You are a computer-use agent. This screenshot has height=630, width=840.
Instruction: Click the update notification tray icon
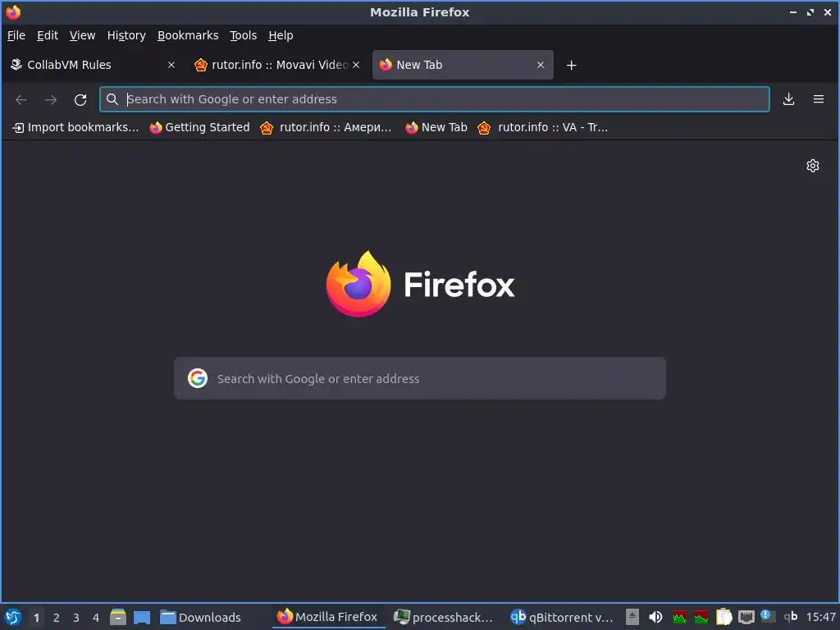click(x=767, y=616)
